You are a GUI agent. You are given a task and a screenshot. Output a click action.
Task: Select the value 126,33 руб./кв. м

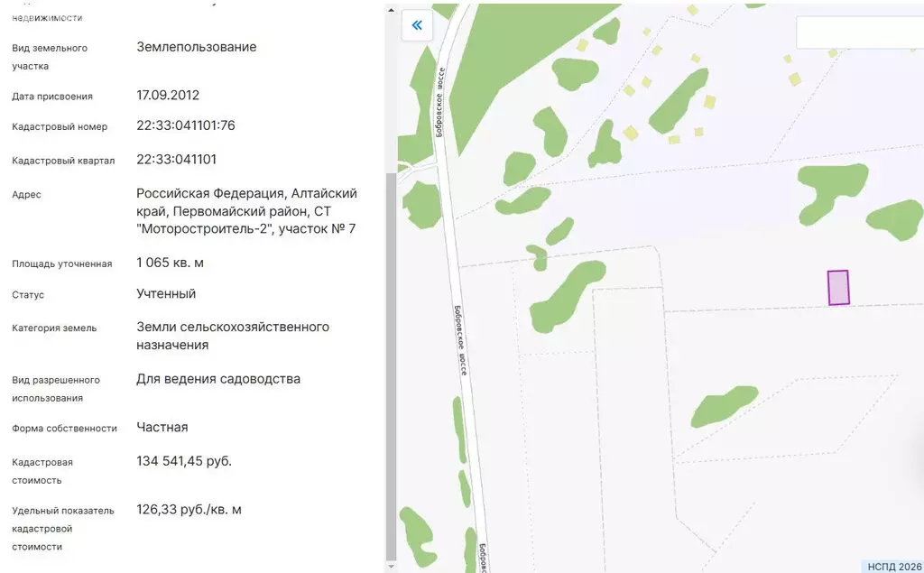click(x=189, y=509)
